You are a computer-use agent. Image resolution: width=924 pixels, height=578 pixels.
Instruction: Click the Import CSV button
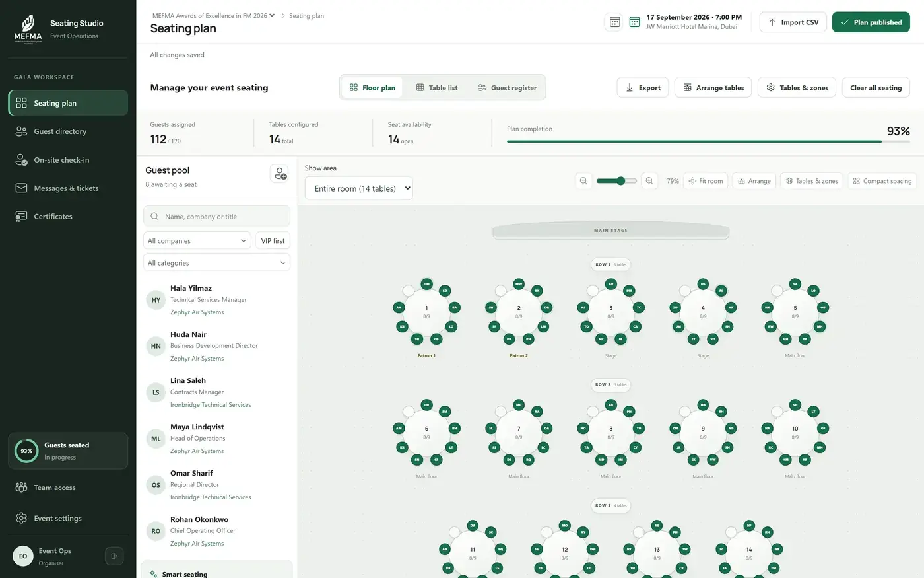[x=793, y=22]
